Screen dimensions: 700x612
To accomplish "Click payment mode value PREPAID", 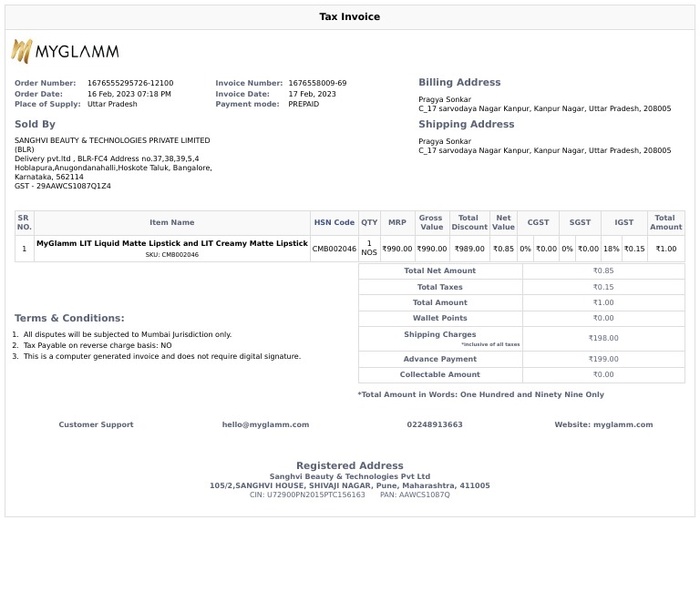I will (x=304, y=104).
